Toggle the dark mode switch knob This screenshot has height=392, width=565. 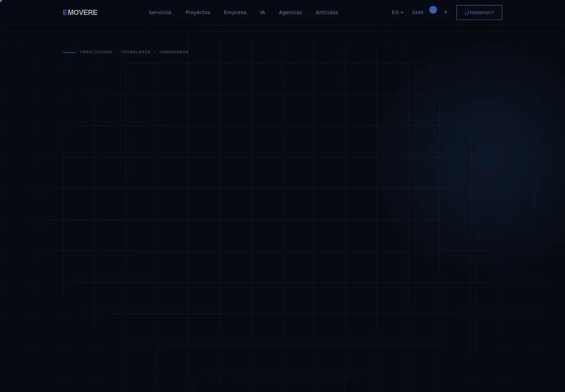click(433, 10)
